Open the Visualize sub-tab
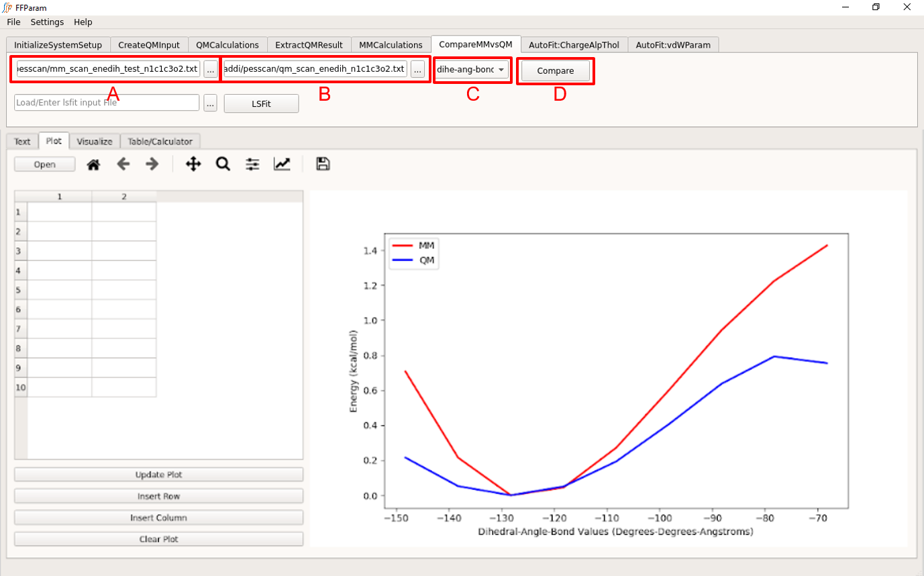Viewport: 924px width, 576px height. [95, 141]
